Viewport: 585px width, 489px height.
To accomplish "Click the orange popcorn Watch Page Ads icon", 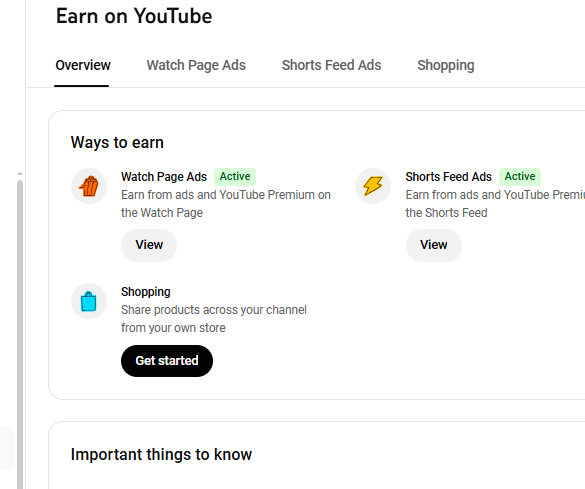I will coord(89,186).
